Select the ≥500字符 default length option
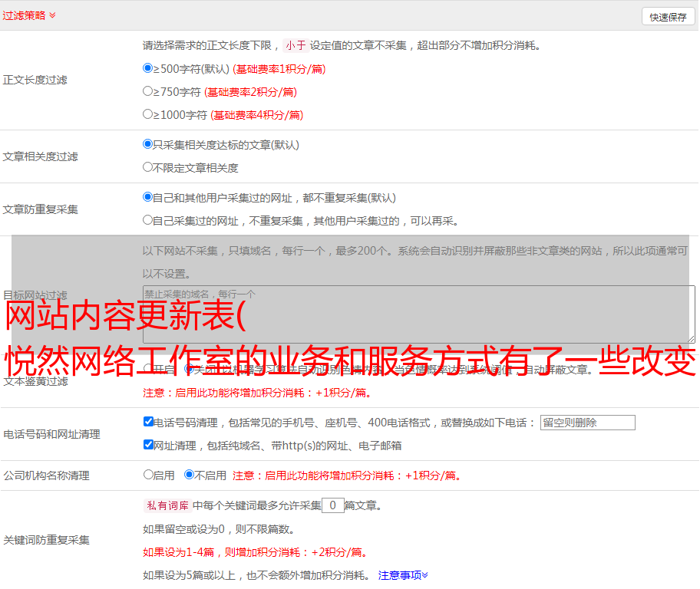Viewport: 700px width, 589px height. 147,68
